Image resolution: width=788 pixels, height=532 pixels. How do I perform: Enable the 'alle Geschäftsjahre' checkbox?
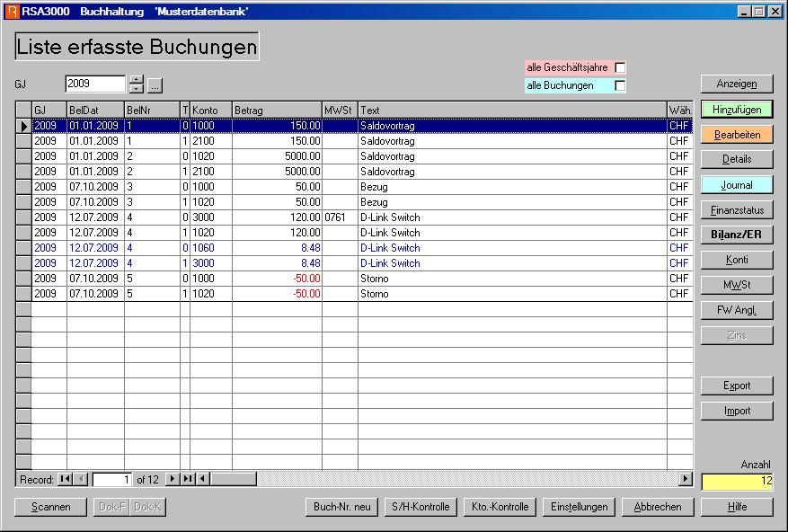(x=621, y=66)
